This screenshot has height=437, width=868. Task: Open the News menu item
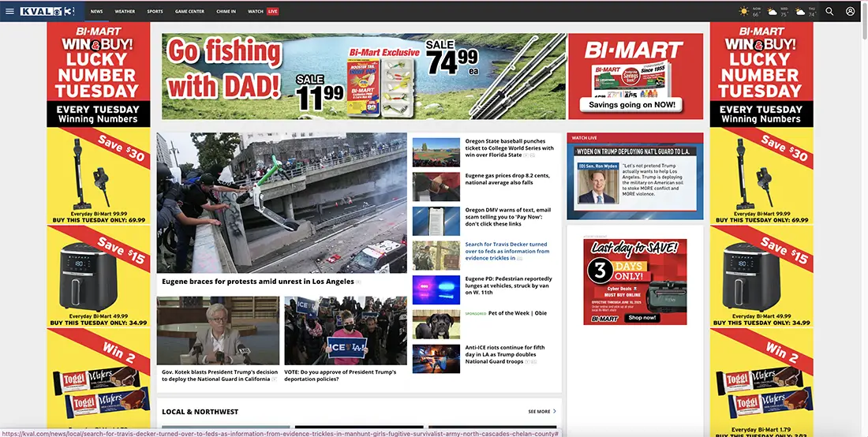click(97, 11)
